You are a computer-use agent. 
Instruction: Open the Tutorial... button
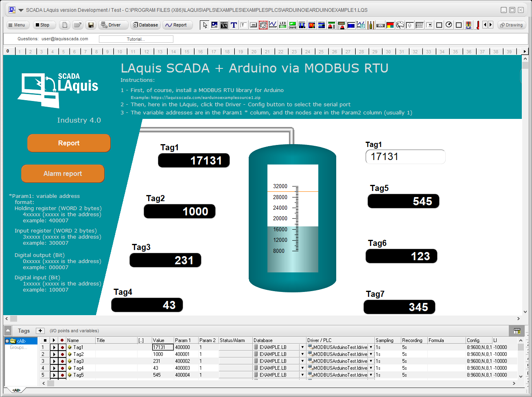pyautogui.click(x=136, y=39)
